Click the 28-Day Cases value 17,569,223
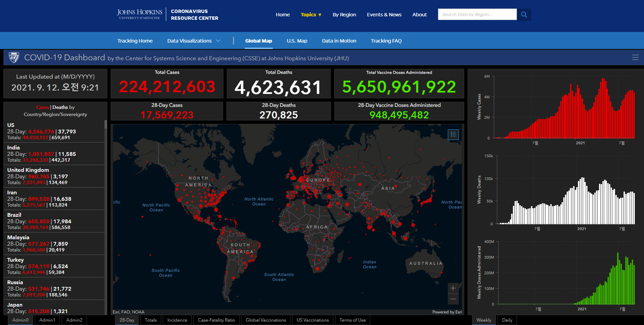 pos(167,115)
